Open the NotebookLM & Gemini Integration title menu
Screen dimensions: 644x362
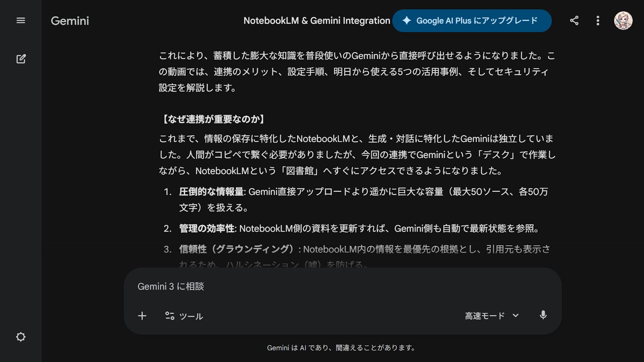pos(316,21)
